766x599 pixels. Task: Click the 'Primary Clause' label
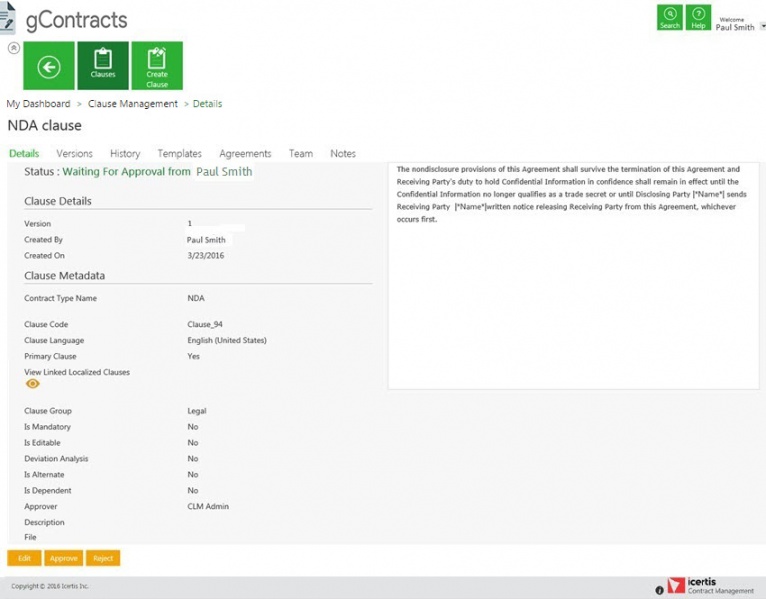click(x=50, y=356)
